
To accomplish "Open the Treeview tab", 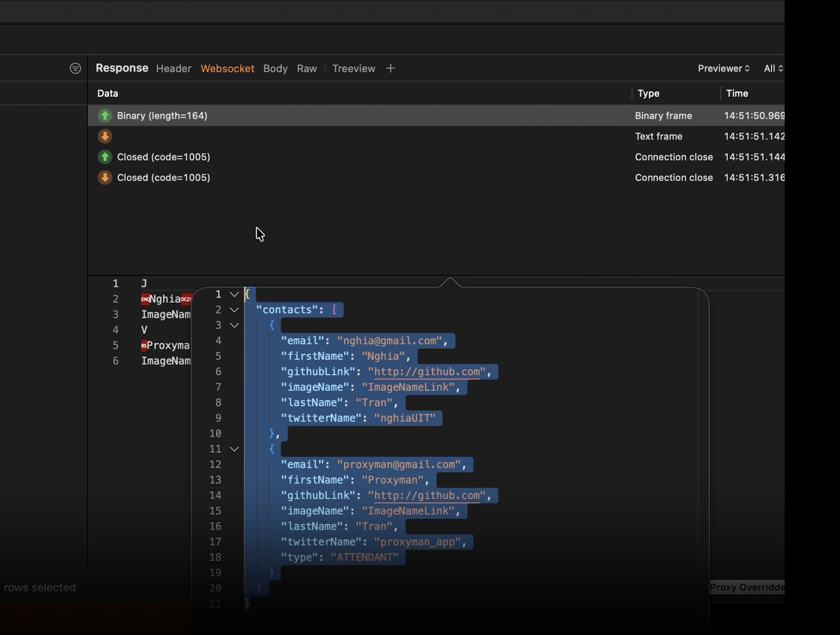I will click(353, 68).
